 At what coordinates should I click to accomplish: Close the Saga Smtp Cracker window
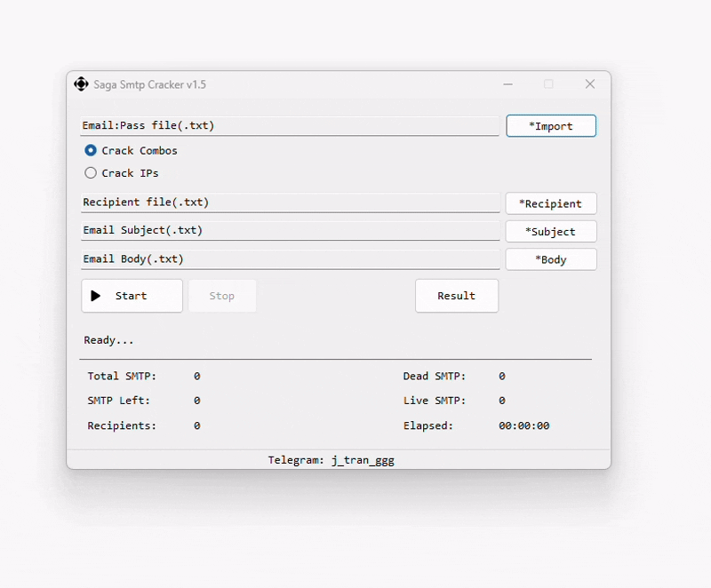click(589, 84)
